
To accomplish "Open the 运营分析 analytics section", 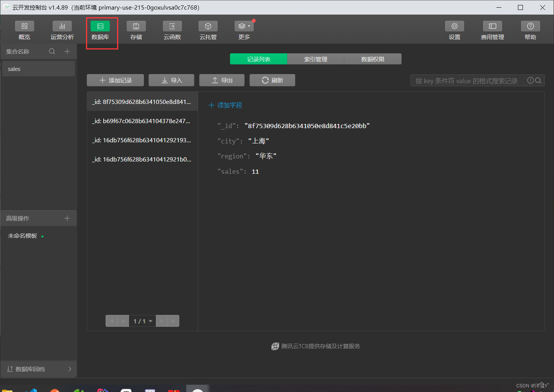I will tap(62, 31).
